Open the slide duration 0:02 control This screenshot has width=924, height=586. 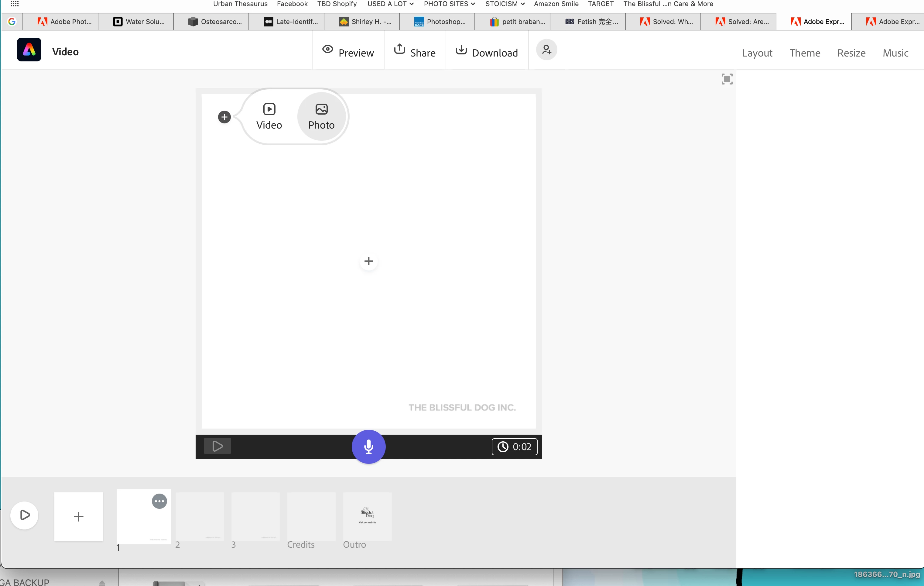[x=514, y=446]
